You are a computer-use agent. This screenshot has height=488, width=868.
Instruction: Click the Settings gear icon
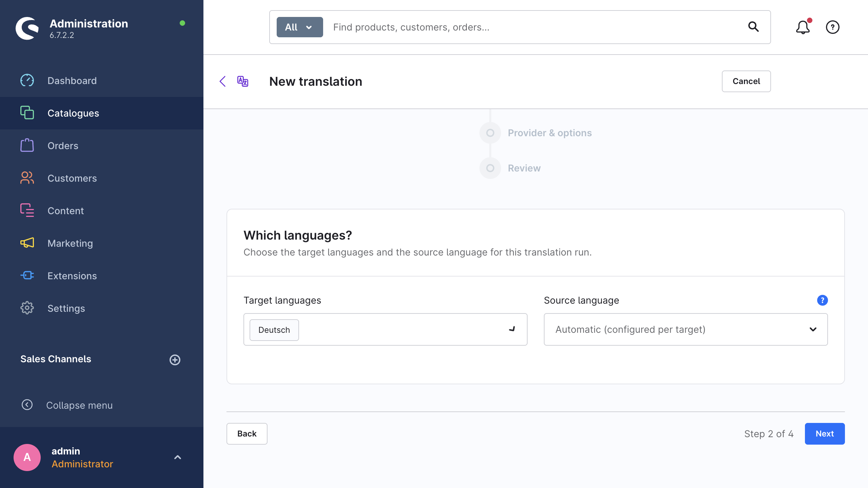click(27, 308)
